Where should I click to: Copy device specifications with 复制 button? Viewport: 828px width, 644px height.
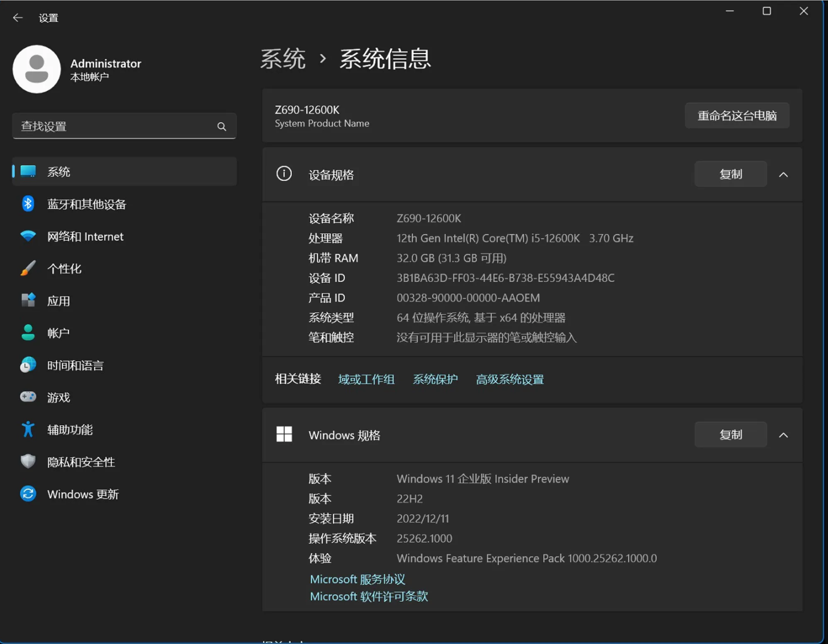pos(730,174)
